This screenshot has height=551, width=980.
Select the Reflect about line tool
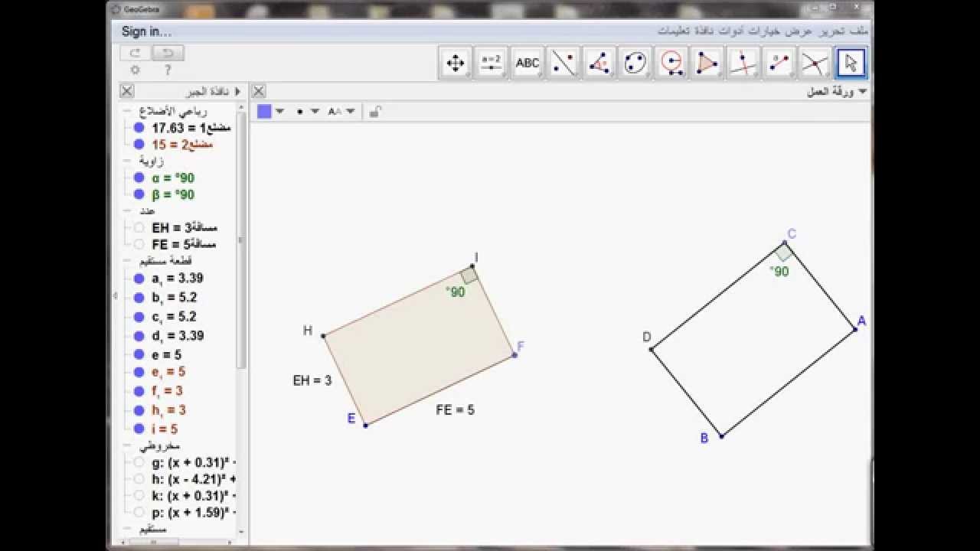(563, 64)
